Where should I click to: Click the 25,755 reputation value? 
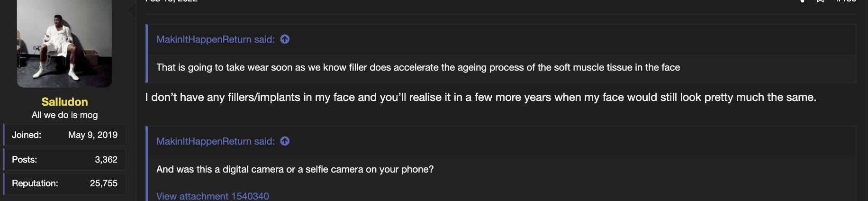click(104, 183)
